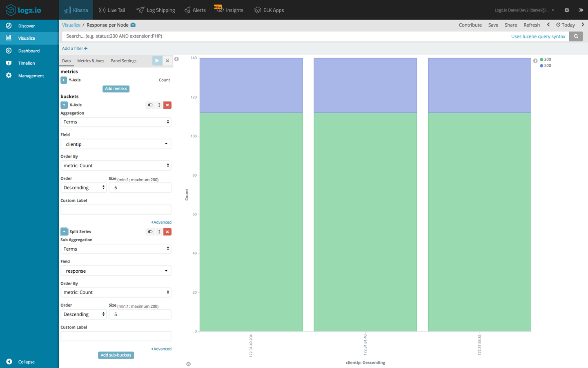Open spy panel arrow below chart
Viewport: 588px width, 368px height.
point(188,364)
